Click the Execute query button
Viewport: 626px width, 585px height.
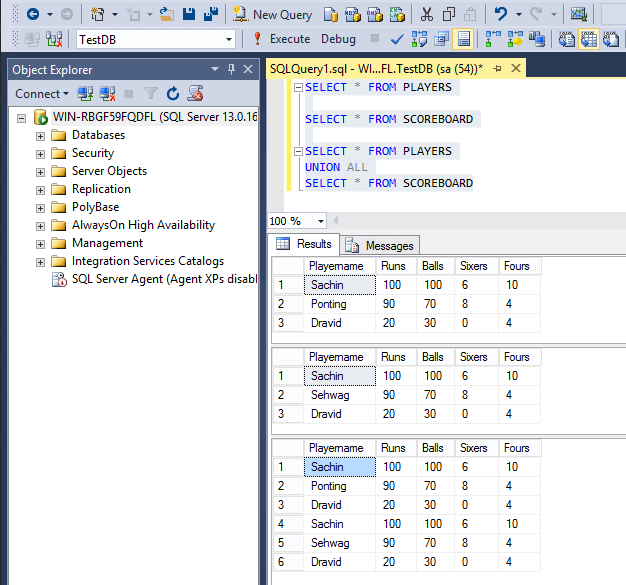(x=282, y=39)
